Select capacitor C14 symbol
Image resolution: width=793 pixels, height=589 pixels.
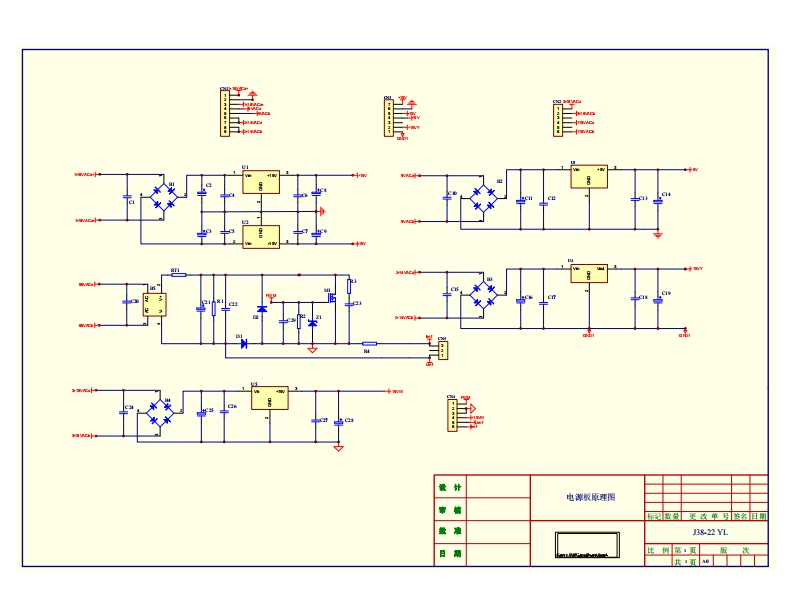[658, 199]
